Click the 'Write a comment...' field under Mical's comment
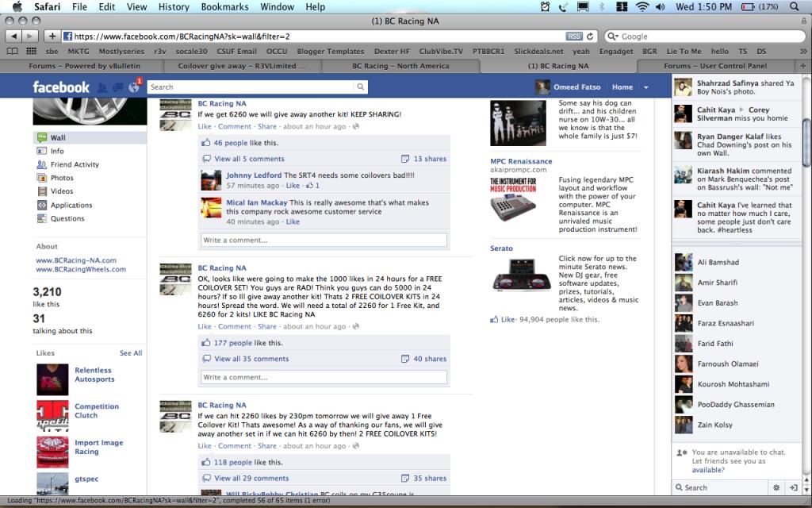The height and width of the screenshot is (508, 812). [x=324, y=240]
